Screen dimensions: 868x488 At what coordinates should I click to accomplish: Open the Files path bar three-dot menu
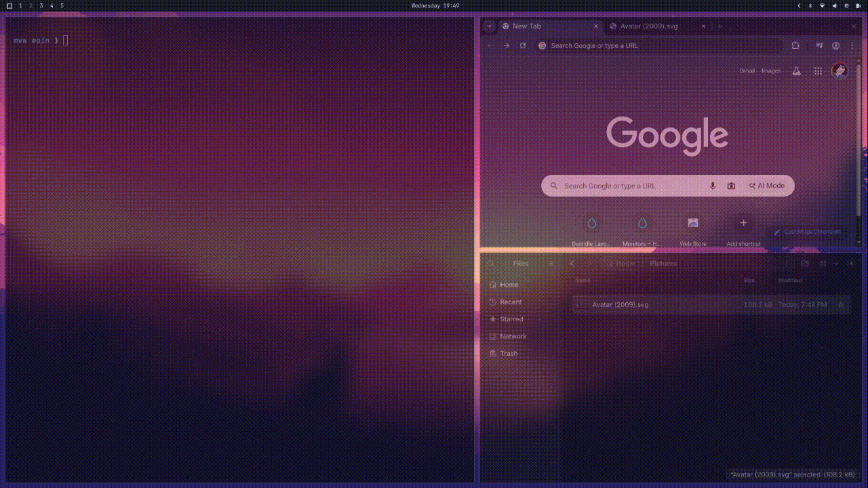pyautogui.click(x=787, y=264)
